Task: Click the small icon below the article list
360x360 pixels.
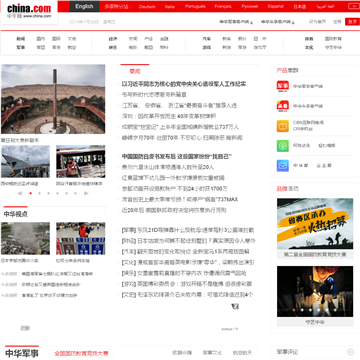Action: click(235, 306)
